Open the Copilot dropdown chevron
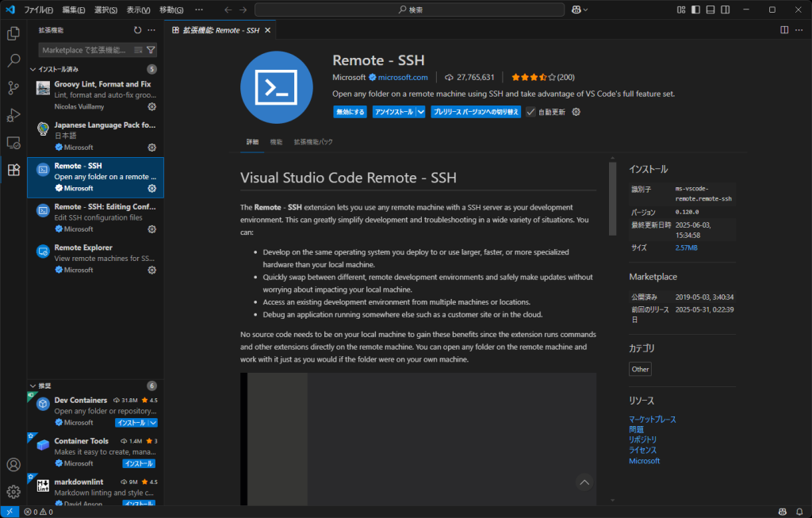 [x=586, y=10]
